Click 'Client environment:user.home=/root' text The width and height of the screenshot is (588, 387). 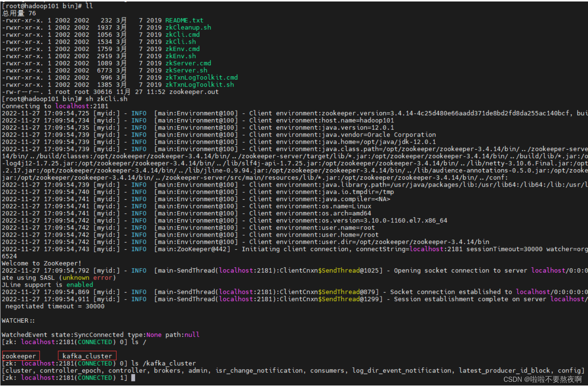(314, 235)
